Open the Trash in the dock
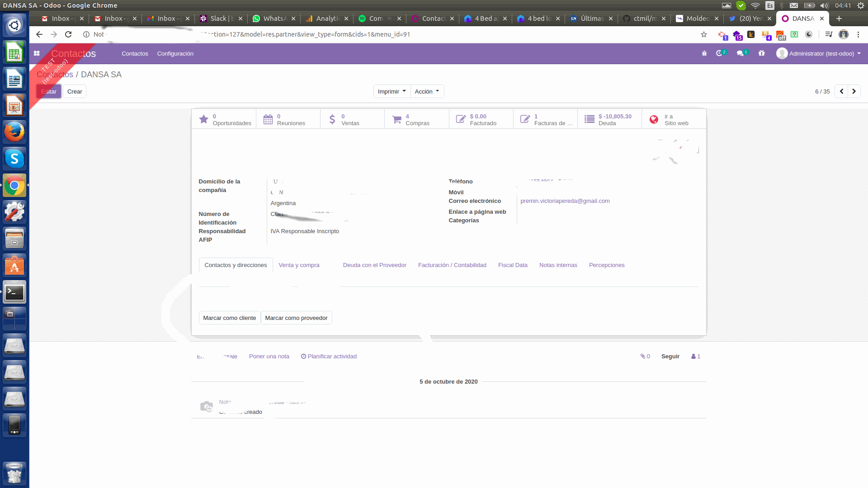Image resolution: width=868 pixels, height=488 pixels. [x=14, y=474]
